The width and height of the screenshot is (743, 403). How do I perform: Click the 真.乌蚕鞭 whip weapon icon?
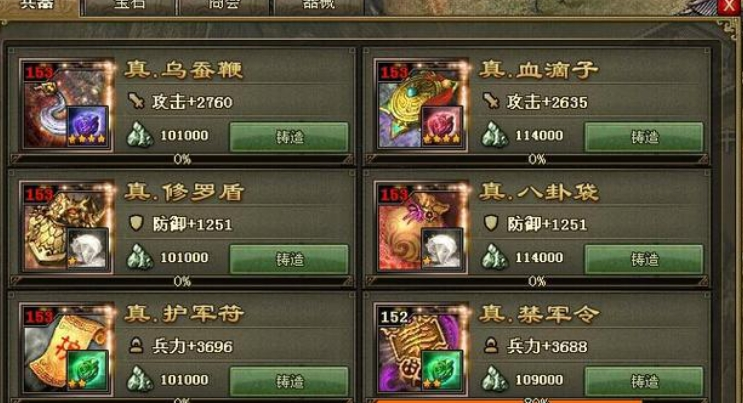pos(66,105)
